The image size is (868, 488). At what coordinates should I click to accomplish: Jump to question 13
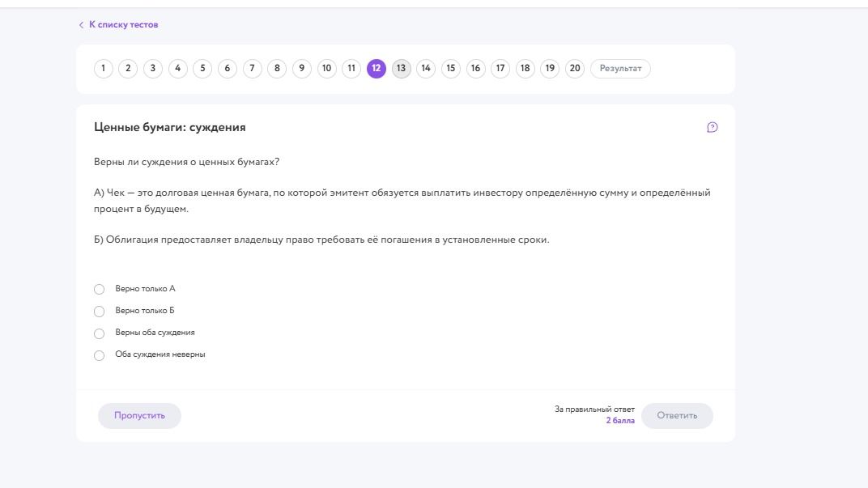pos(402,69)
